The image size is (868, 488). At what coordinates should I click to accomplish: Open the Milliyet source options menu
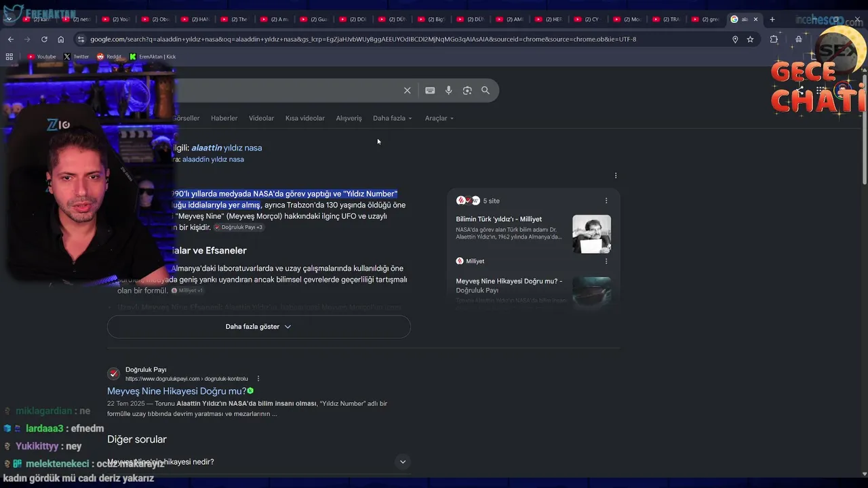(x=606, y=261)
